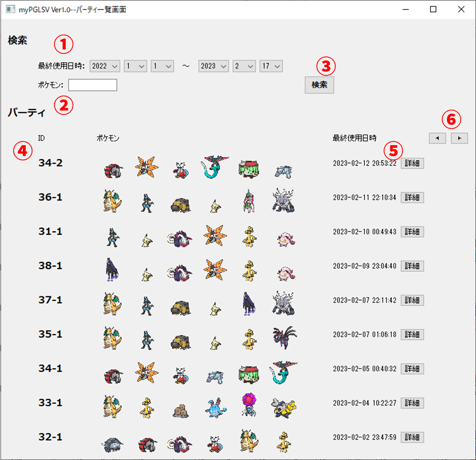Click the Mimikyu icon in party 36-1
This screenshot has height=460, width=476.
tap(215, 206)
